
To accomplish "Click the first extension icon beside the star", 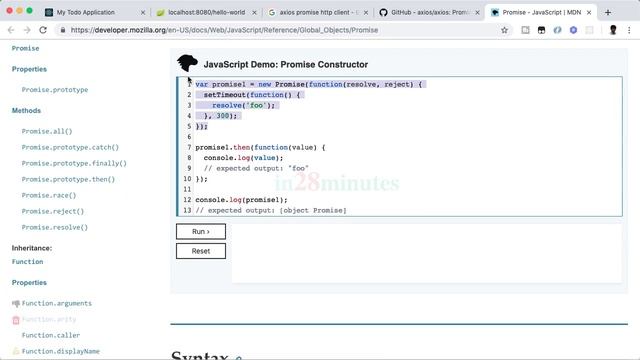I will point(525,30).
